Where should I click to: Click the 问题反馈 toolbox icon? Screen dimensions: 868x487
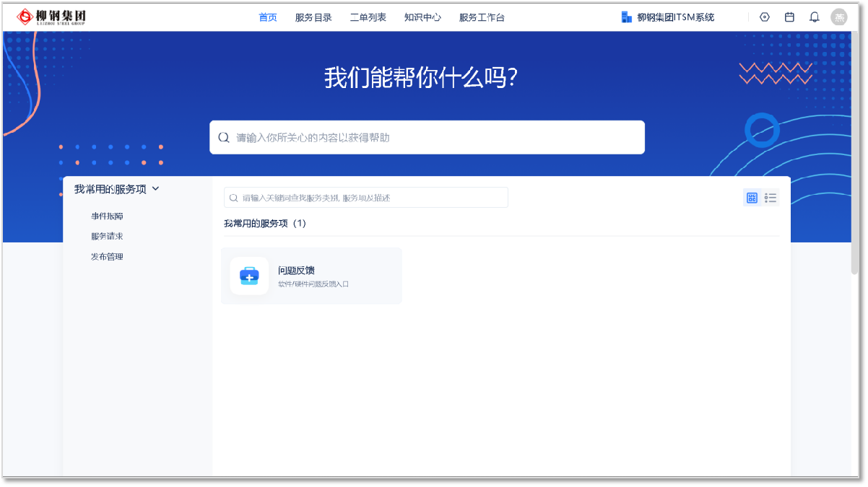[249, 276]
